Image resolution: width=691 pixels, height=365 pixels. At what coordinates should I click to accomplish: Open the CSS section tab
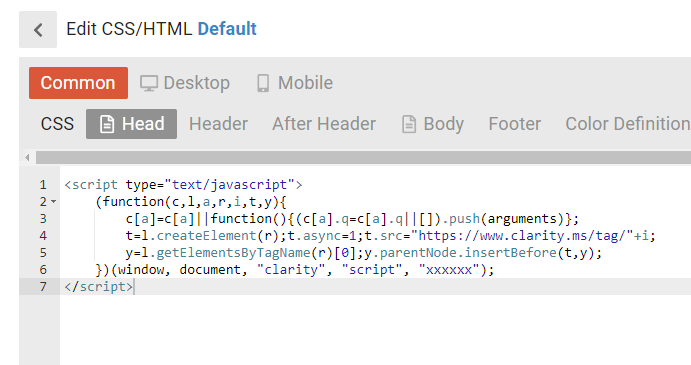pyautogui.click(x=57, y=124)
